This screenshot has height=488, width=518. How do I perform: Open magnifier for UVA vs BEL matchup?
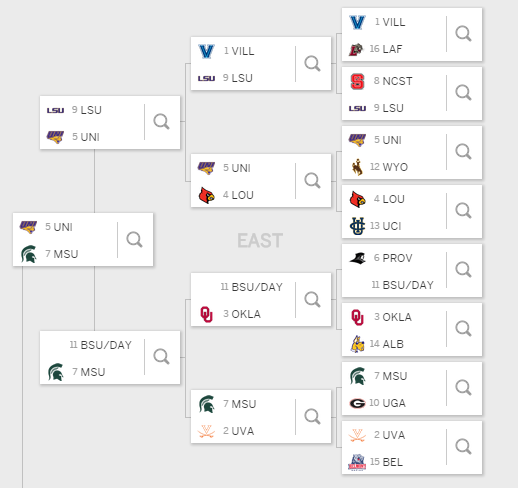click(463, 447)
